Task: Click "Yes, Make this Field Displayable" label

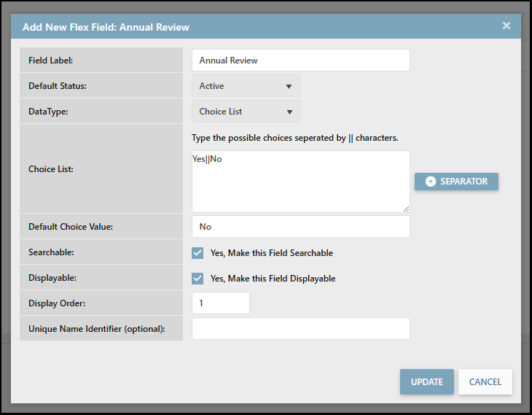Action: point(273,279)
